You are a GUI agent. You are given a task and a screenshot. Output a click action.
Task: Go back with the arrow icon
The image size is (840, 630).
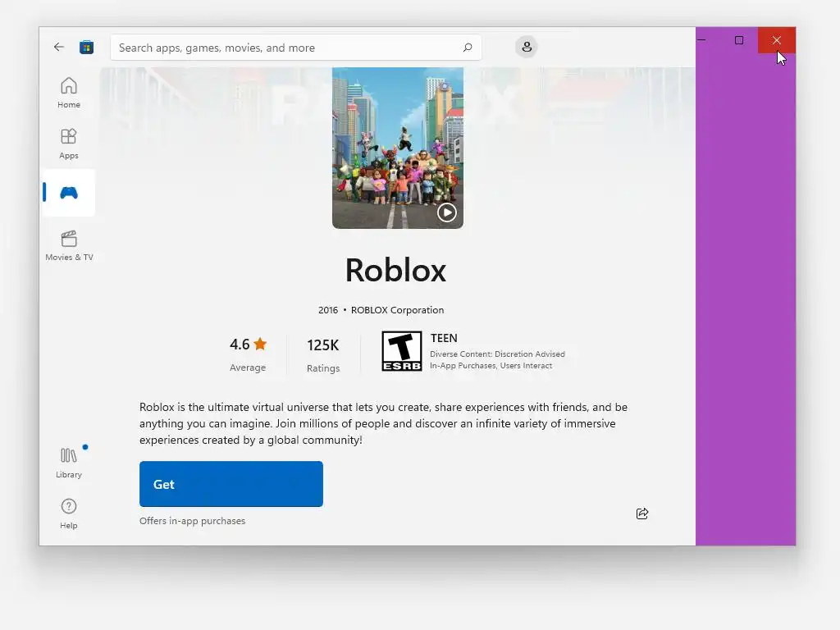point(59,47)
